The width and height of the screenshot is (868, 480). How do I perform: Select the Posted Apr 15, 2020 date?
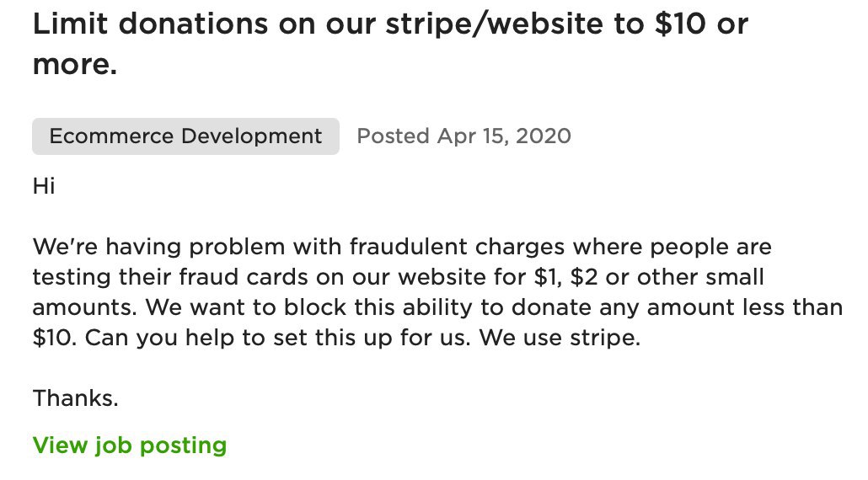click(463, 136)
